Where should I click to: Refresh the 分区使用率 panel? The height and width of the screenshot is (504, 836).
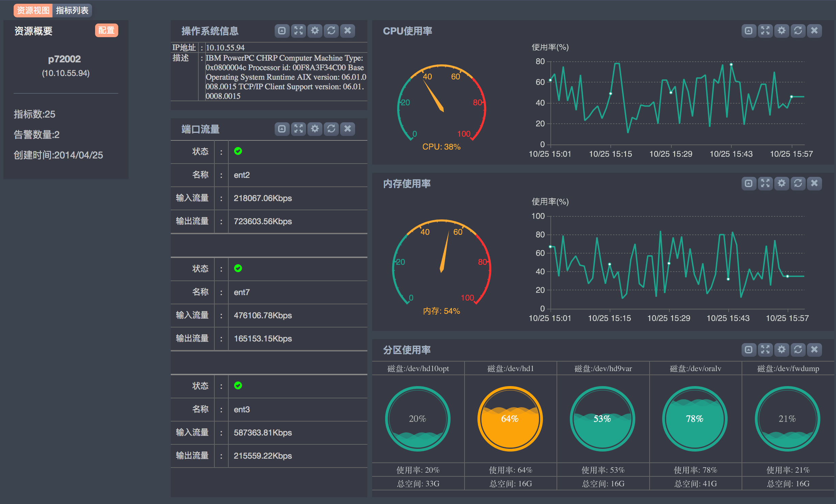pyautogui.click(x=798, y=350)
